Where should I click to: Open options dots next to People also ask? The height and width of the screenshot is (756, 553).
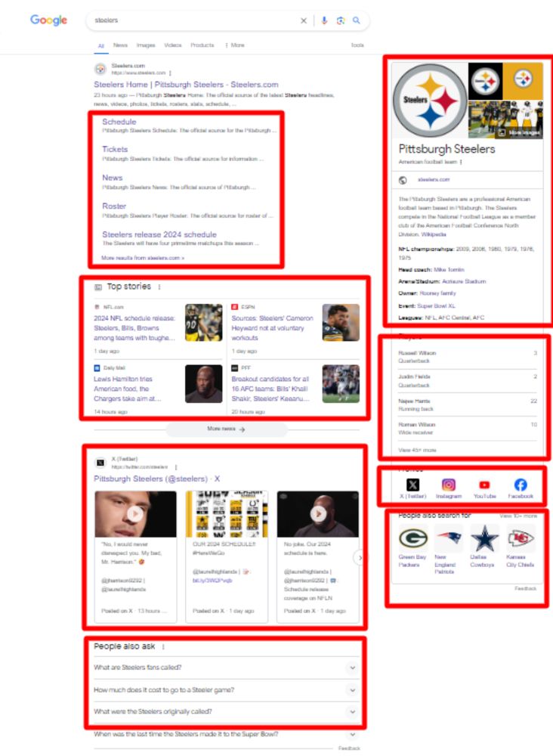[163, 647]
